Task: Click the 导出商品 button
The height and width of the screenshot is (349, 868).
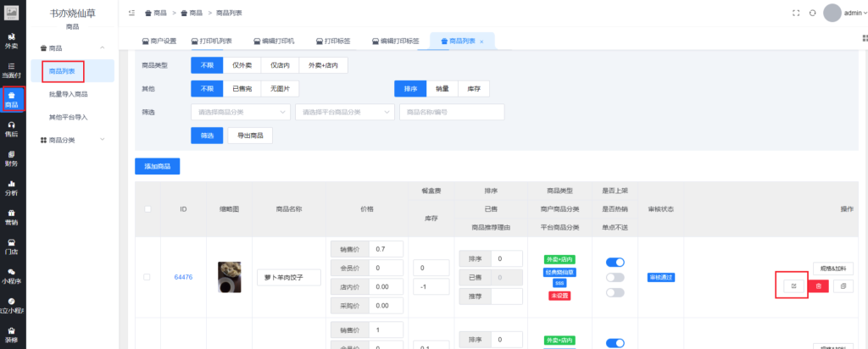Action: (x=250, y=136)
